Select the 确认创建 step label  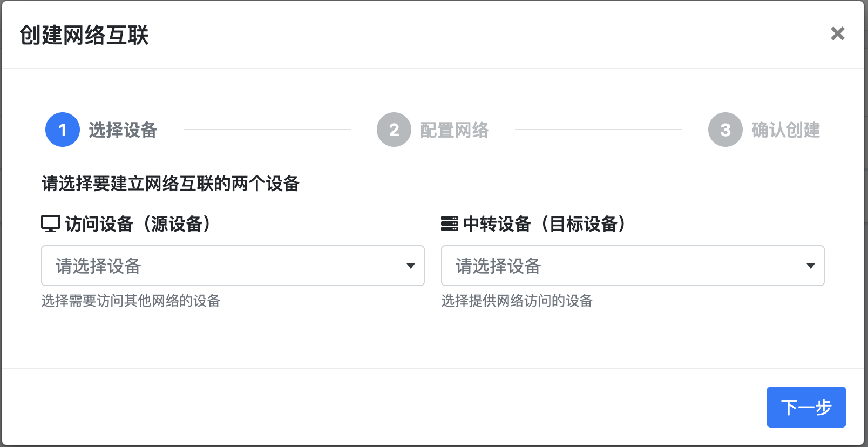click(x=785, y=130)
